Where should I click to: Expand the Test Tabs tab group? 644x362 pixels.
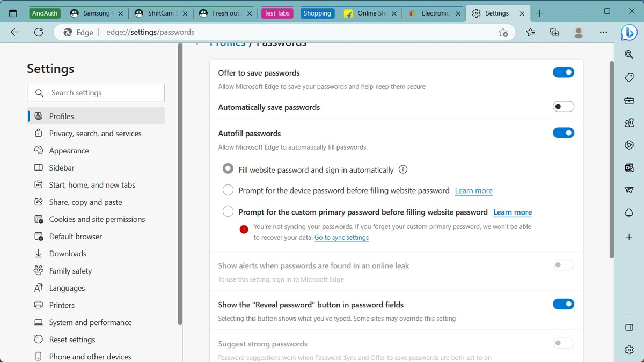[x=277, y=13]
